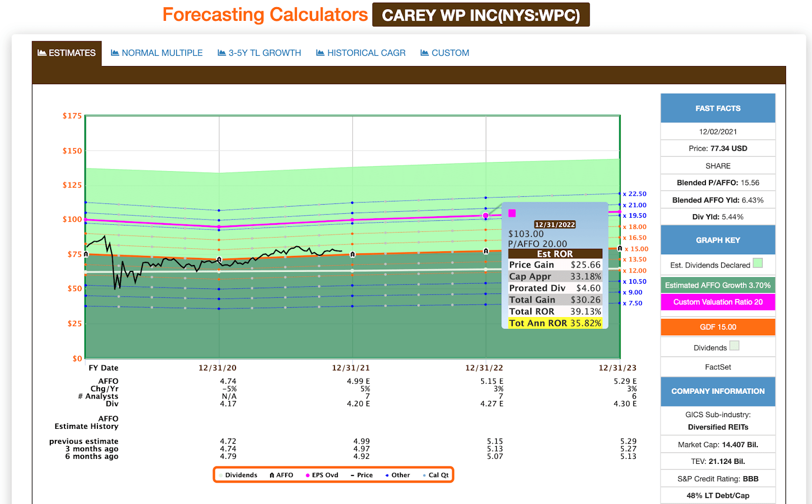Toggle the Dividends series in the legend
Screen dimensions: 812x504
[220, 475]
